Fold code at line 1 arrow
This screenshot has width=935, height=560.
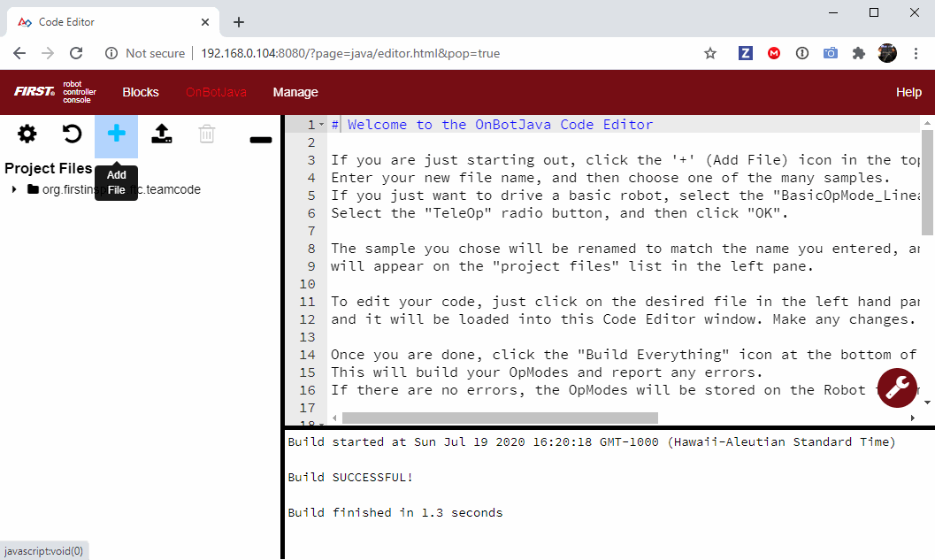322,125
